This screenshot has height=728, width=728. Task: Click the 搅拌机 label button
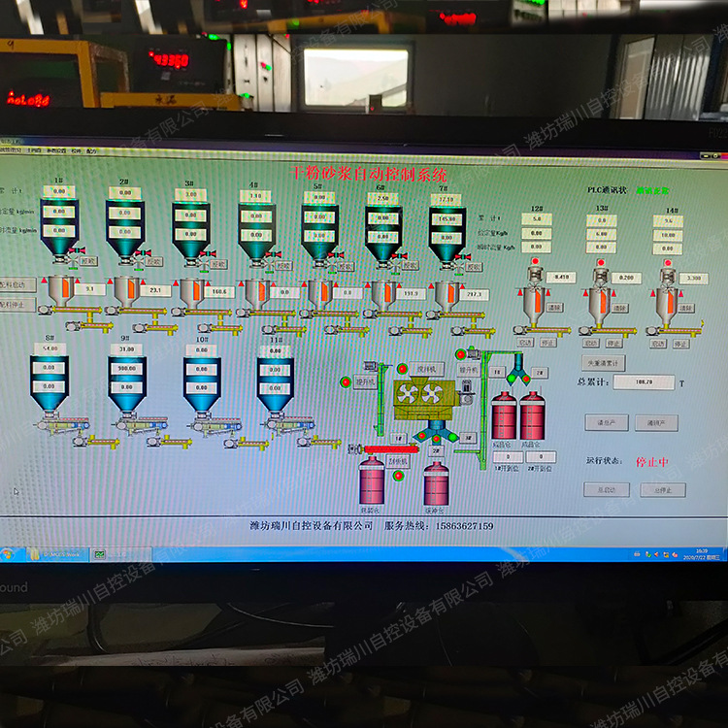tap(427, 369)
